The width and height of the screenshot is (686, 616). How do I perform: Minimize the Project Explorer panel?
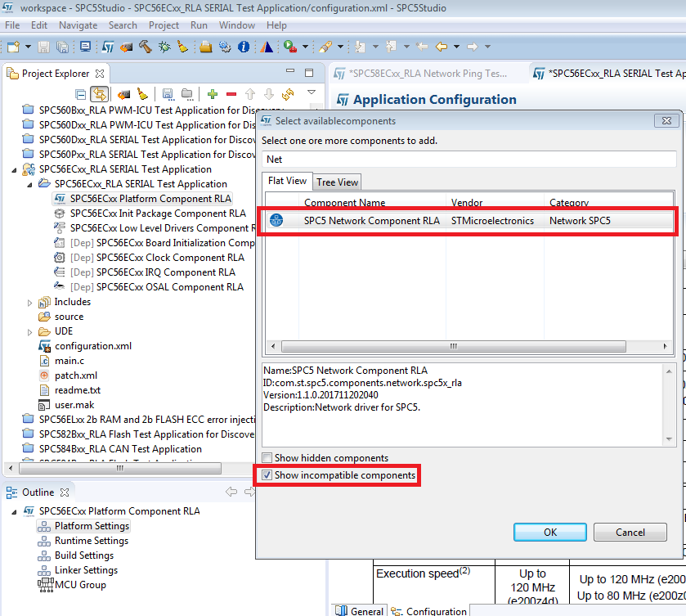(290, 71)
